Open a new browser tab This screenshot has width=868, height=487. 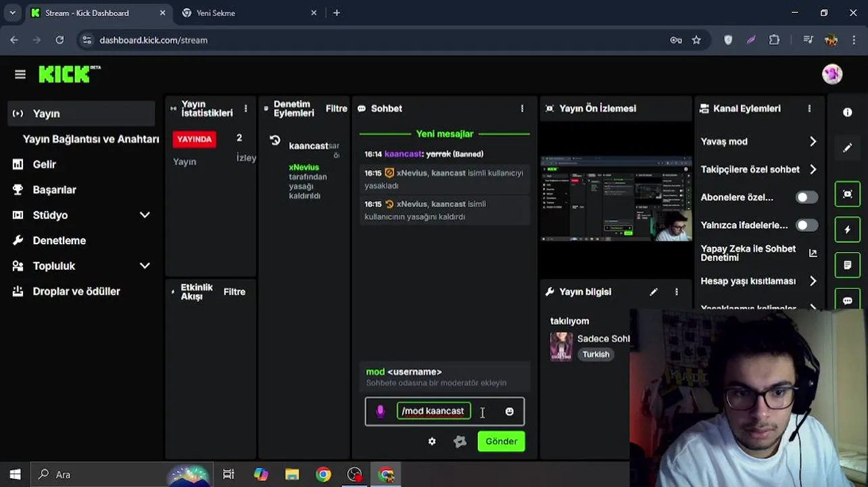(x=336, y=13)
